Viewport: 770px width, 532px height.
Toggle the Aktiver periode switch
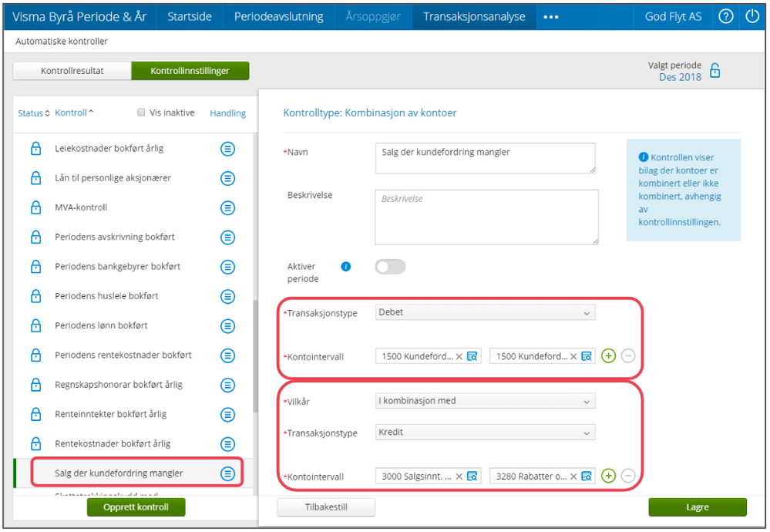[x=391, y=267]
